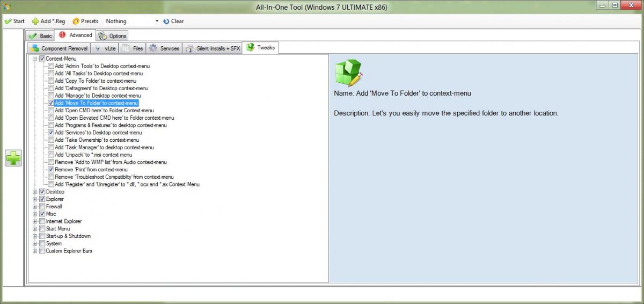This screenshot has height=304, width=644.
Task: Click the Add *.Reg green plus icon
Action: (x=35, y=21)
